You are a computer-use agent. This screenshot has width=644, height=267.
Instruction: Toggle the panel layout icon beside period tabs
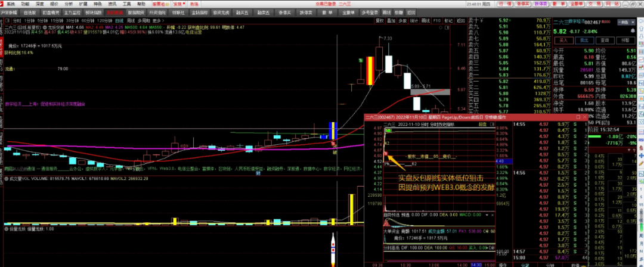click(7, 20)
